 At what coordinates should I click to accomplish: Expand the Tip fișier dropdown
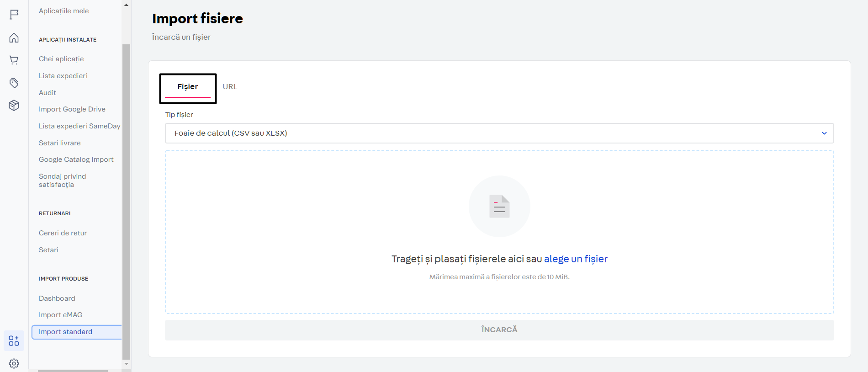point(499,133)
